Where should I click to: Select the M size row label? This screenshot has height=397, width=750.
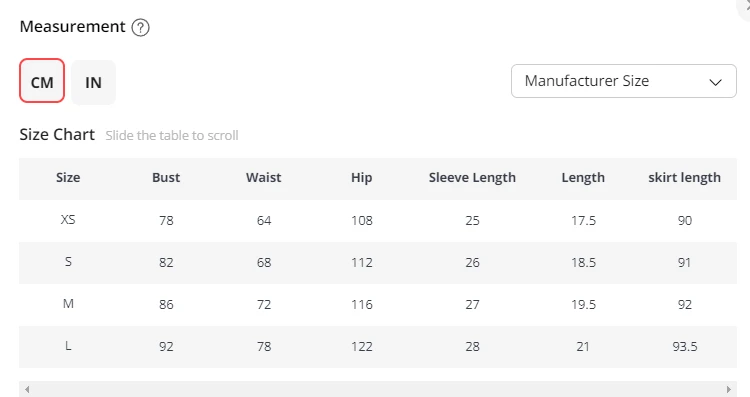click(68, 304)
